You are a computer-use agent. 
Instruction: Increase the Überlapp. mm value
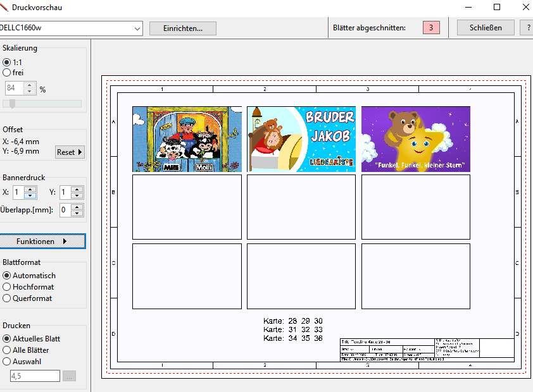(77, 207)
